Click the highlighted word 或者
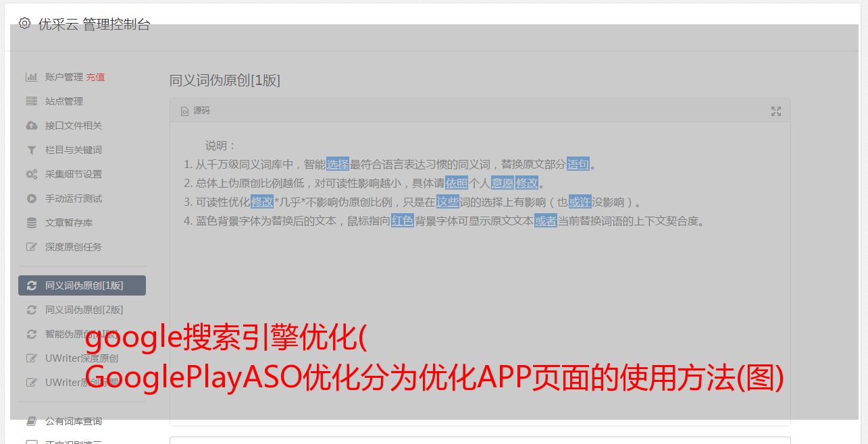The image size is (868, 444). [x=546, y=221]
